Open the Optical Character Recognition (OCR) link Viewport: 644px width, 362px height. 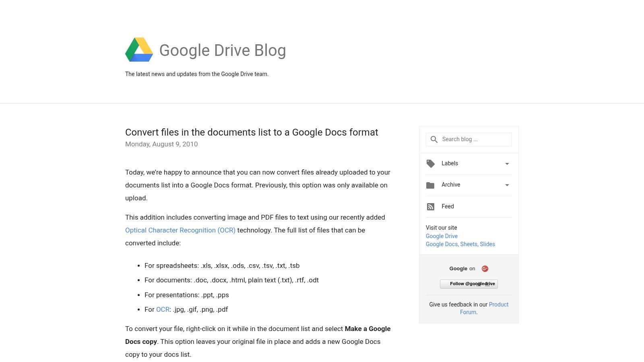pos(180,230)
